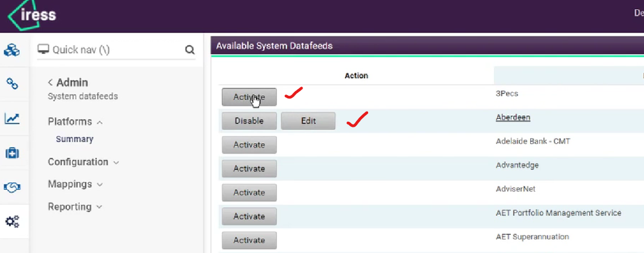
Task: Activate the AET Superannuation datafeed
Action: tap(249, 241)
